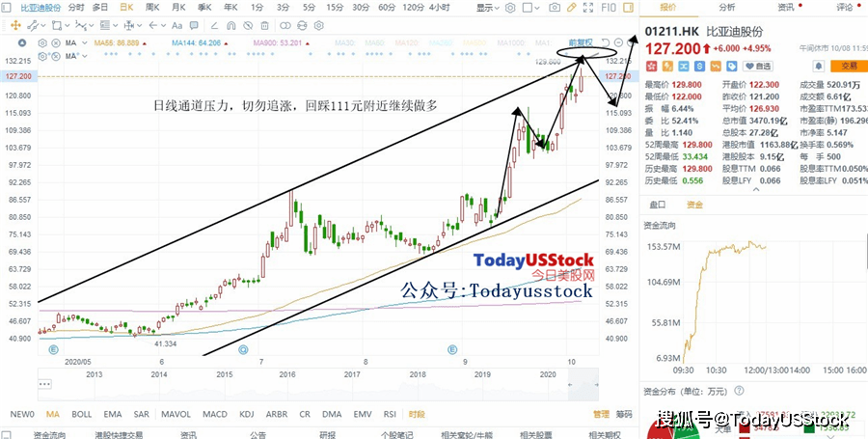868x439 pixels.
Task: Switch to 60分 minute chart
Action: click(x=387, y=8)
